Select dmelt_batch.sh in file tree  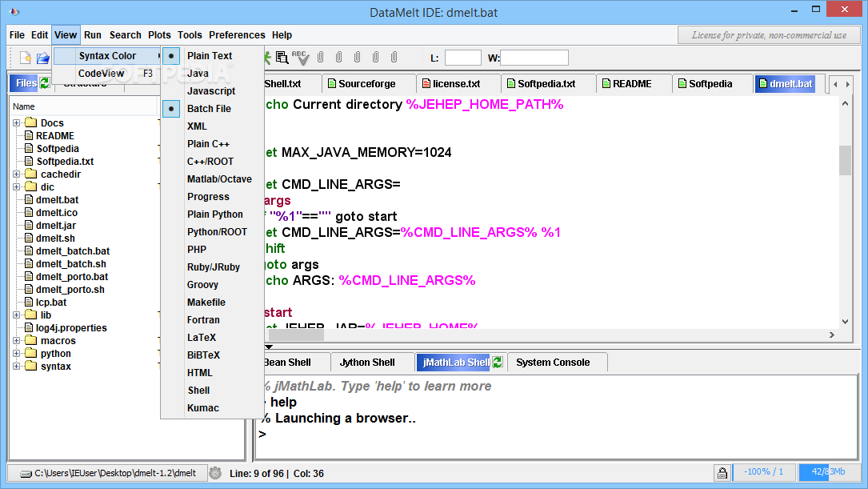(x=71, y=263)
